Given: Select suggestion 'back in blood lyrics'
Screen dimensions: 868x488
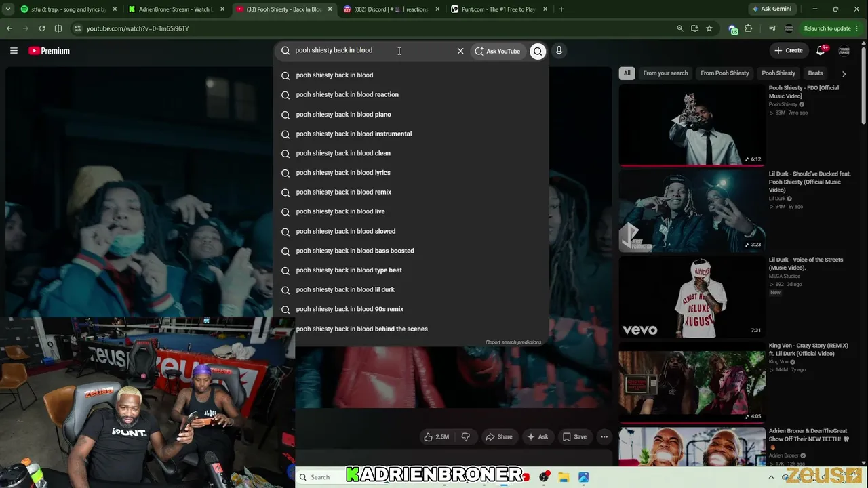Looking at the screenshot, I should point(411,173).
